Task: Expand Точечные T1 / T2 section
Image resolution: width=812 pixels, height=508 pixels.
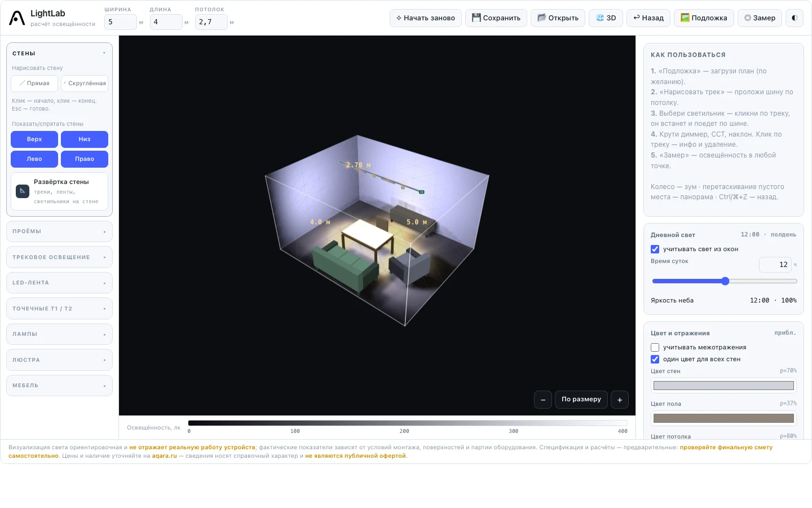Action: click(x=59, y=309)
